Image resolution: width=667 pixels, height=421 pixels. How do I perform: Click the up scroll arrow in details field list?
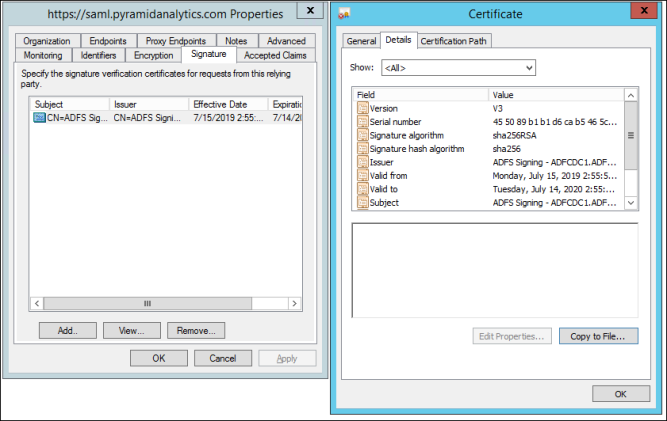coord(631,95)
